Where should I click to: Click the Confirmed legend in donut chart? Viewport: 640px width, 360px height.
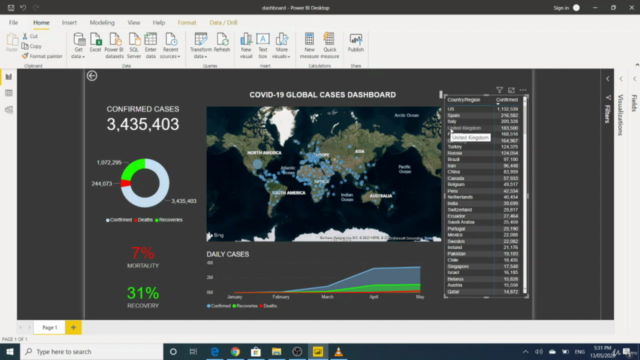coord(119,220)
